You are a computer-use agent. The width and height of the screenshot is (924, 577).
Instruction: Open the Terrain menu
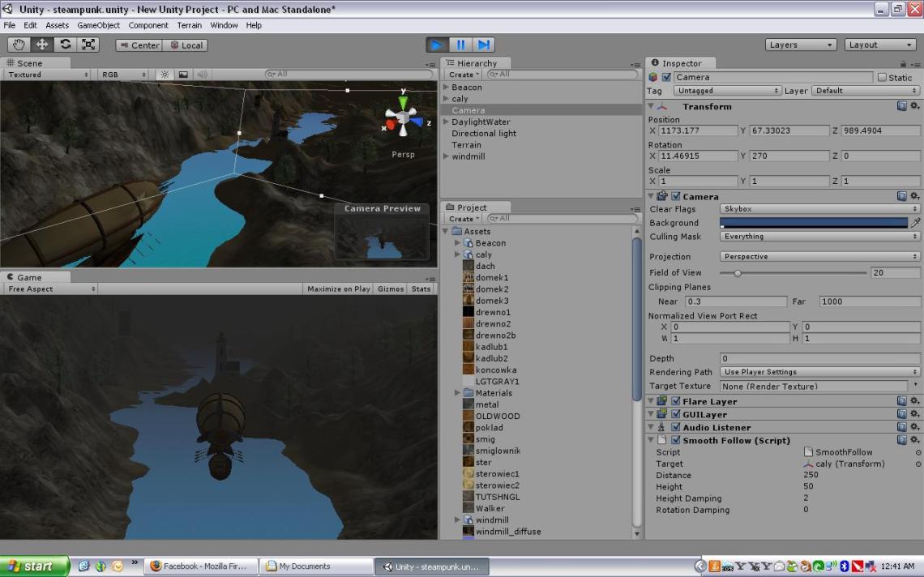click(x=189, y=25)
